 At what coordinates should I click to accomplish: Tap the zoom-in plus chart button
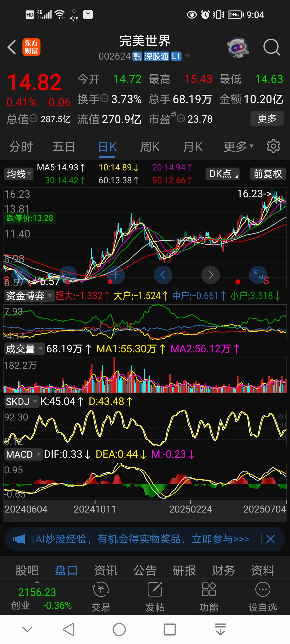[x=116, y=275]
